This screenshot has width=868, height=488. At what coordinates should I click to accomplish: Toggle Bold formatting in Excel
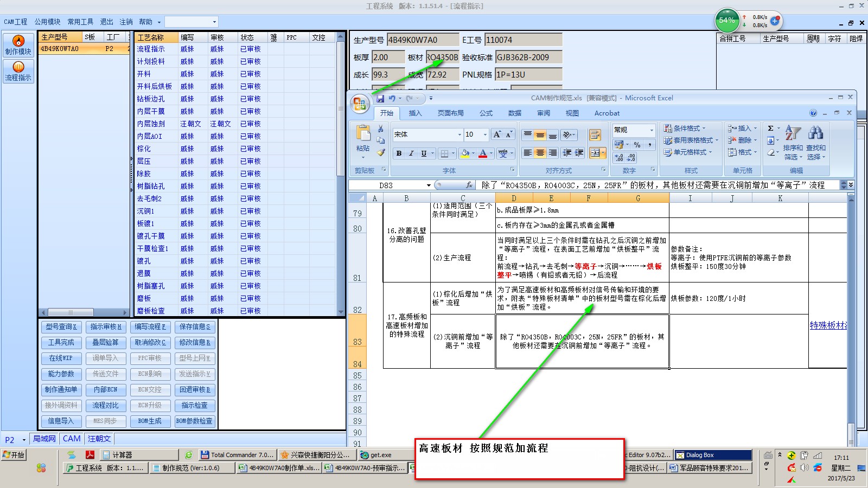coord(399,153)
